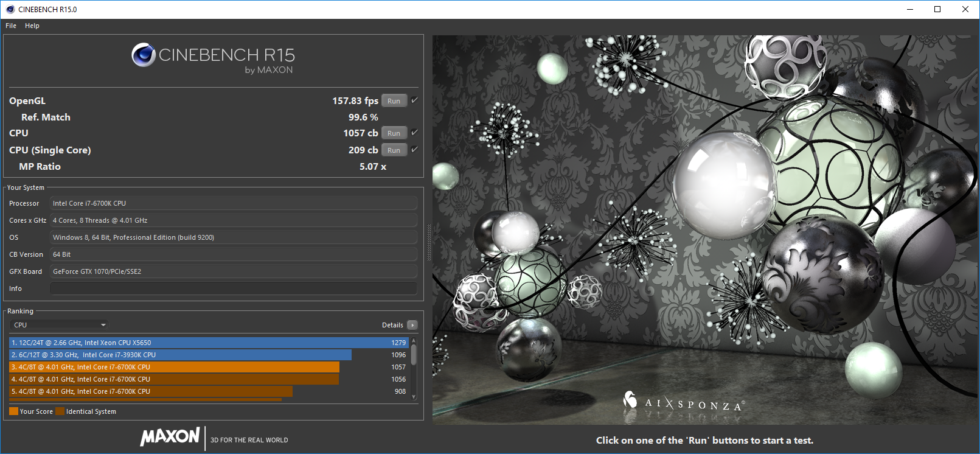The height and width of the screenshot is (454, 980).
Task: Open the CPU ranking type dropdown
Action: coord(60,325)
